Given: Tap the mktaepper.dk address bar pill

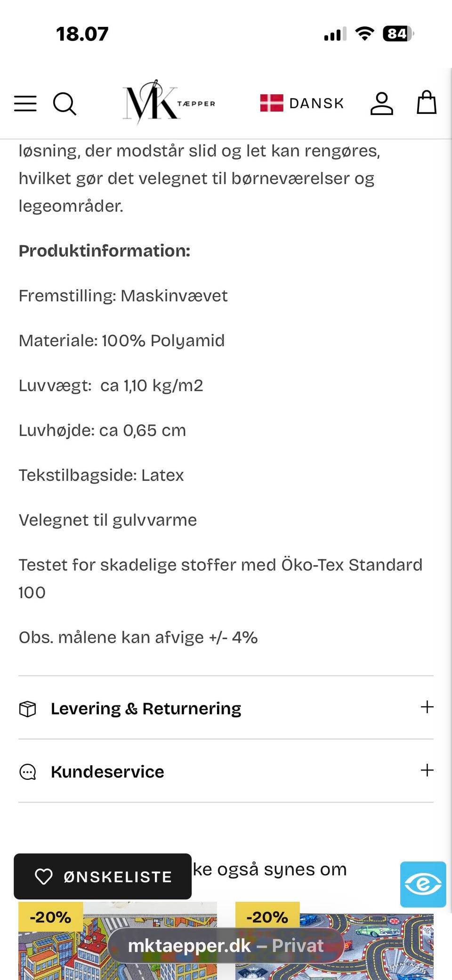Looking at the screenshot, I should tap(226, 946).
